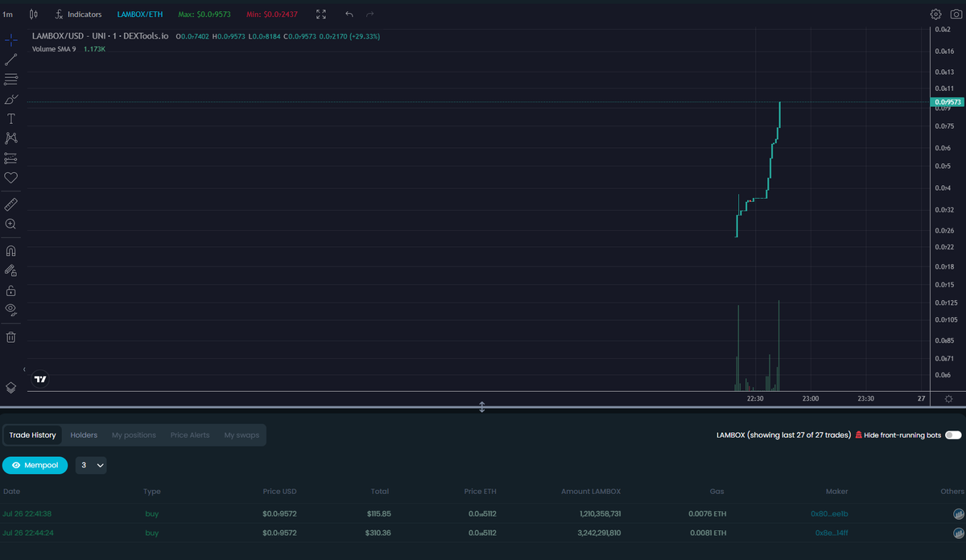This screenshot has width=966, height=560.
Task: Open maker address 0x80...ee1b
Action: (829, 513)
